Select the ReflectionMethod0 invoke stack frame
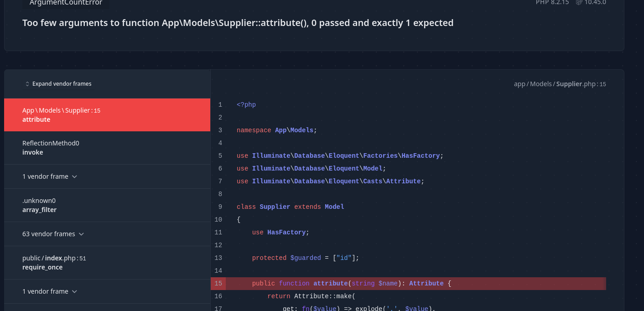This screenshot has width=644, height=311. (107, 148)
